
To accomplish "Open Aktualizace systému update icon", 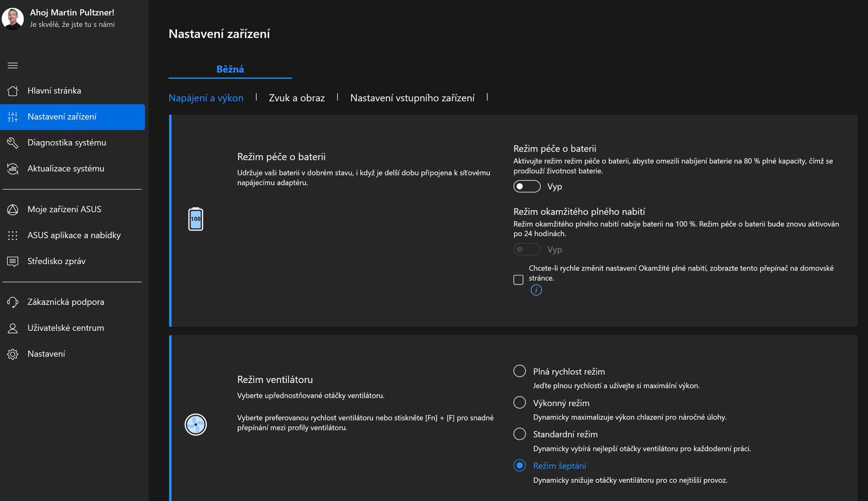I will [13, 169].
